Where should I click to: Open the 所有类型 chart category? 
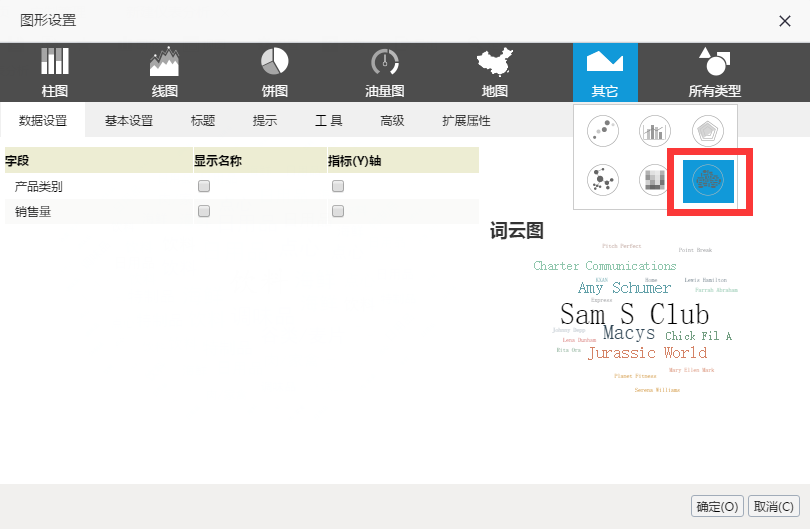(714, 72)
